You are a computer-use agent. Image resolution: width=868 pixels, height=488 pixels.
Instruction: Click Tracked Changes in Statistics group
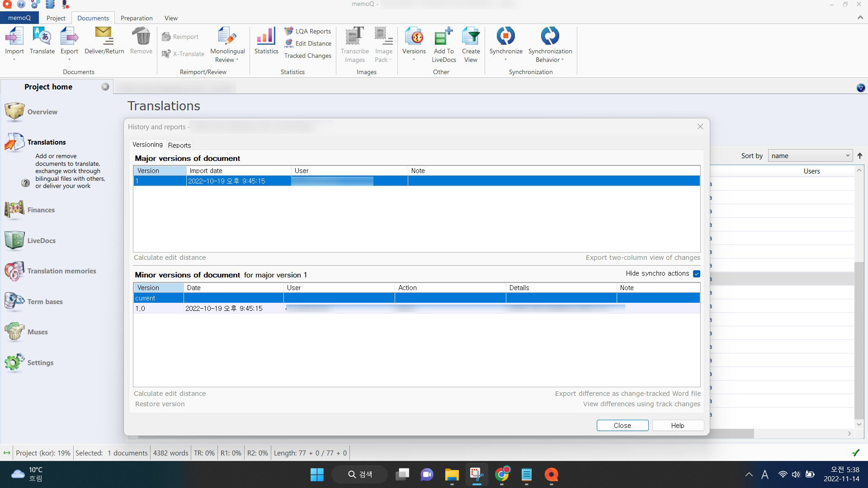click(x=308, y=56)
